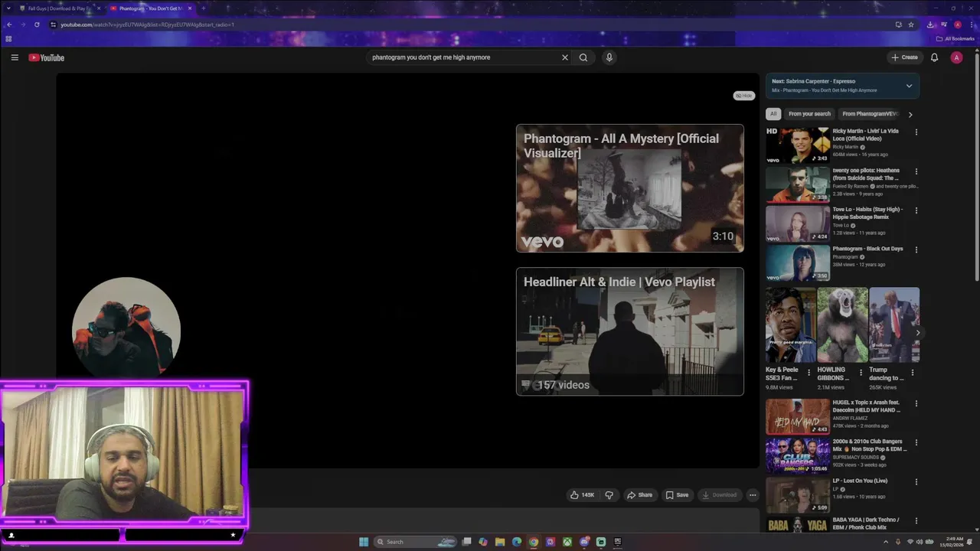
Task: Click the Download button
Action: [719, 495]
